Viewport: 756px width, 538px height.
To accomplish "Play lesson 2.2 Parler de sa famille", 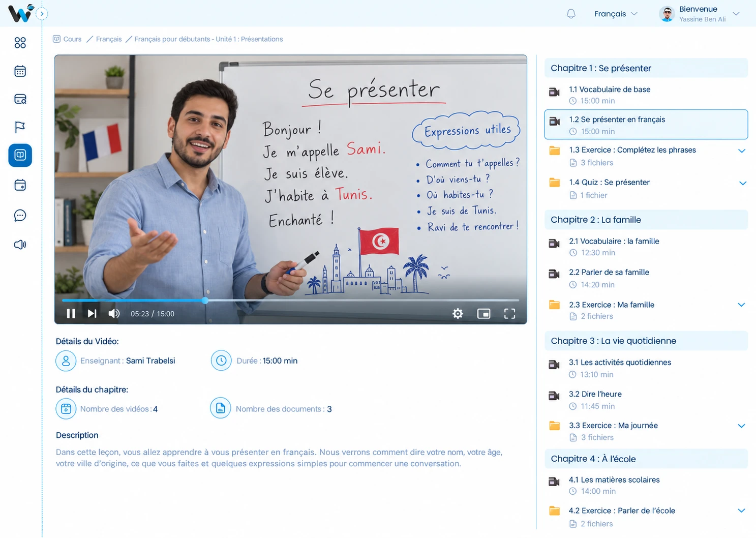I will tap(646, 278).
